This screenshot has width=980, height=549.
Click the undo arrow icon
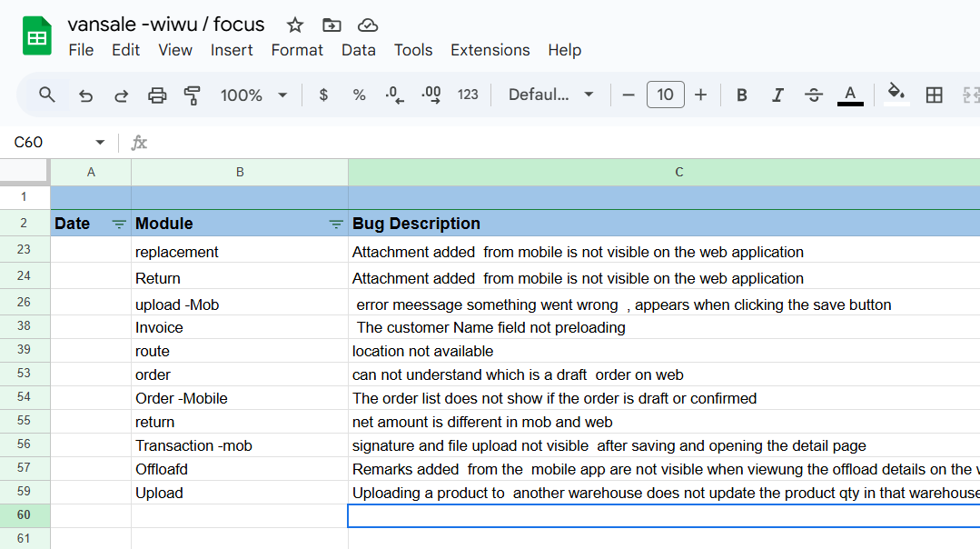pos(86,95)
